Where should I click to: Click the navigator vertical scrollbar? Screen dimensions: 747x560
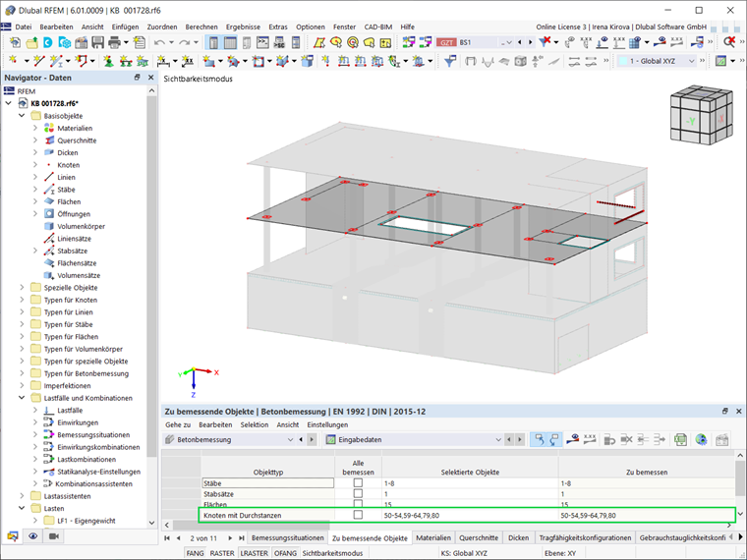[x=151, y=276]
